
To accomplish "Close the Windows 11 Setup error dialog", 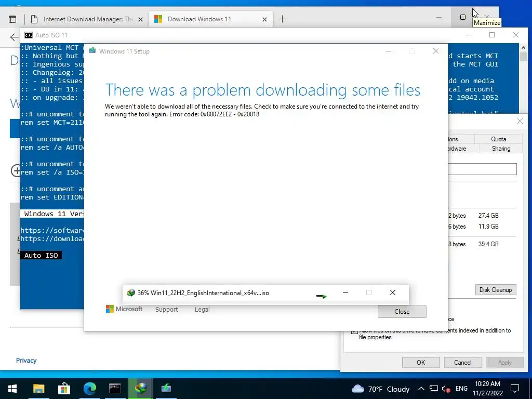I will pos(402,312).
